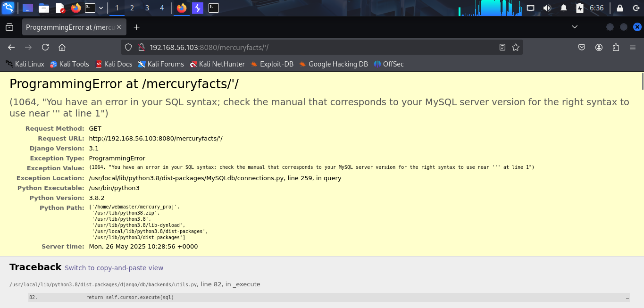Save the page to Pocket
644x308 pixels.
point(581,47)
